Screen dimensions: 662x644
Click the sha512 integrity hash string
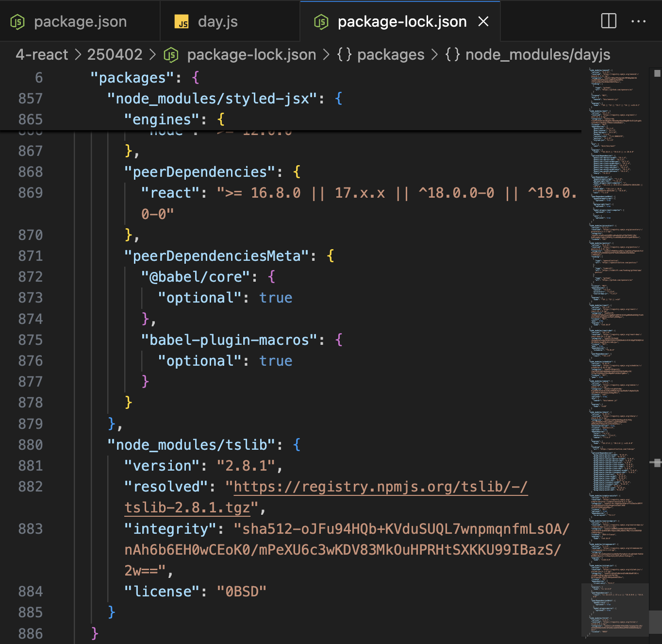(x=347, y=550)
